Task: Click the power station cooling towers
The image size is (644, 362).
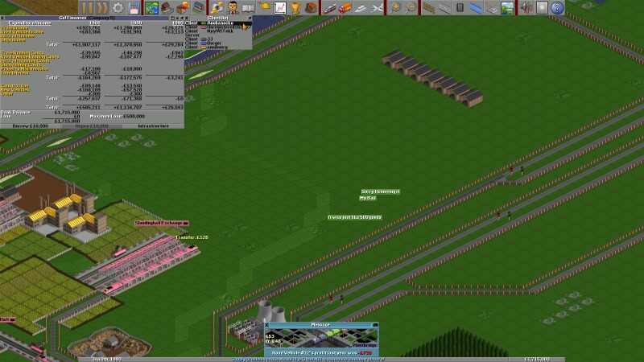Action: [272, 311]
